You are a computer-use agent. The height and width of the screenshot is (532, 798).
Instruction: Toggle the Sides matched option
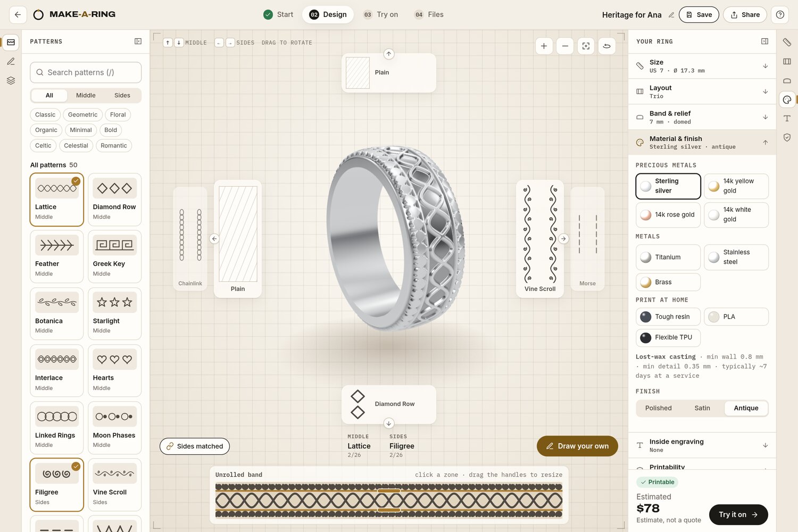195,446
